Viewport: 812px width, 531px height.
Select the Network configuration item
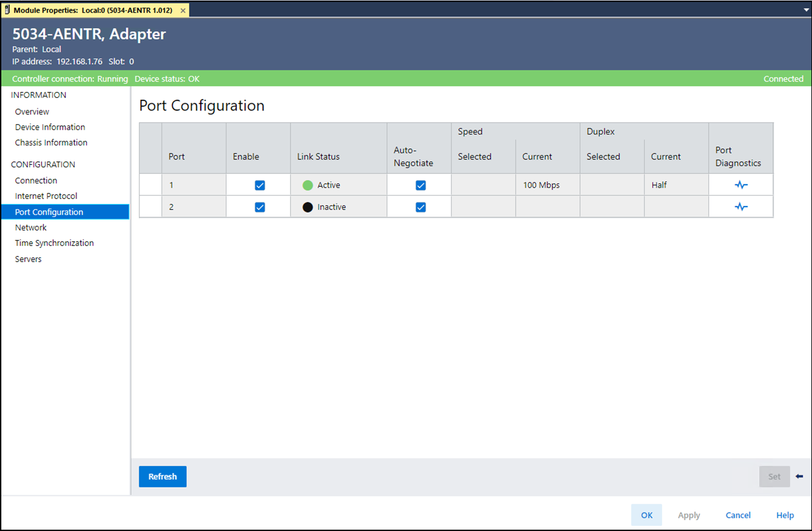click(31, 227)
